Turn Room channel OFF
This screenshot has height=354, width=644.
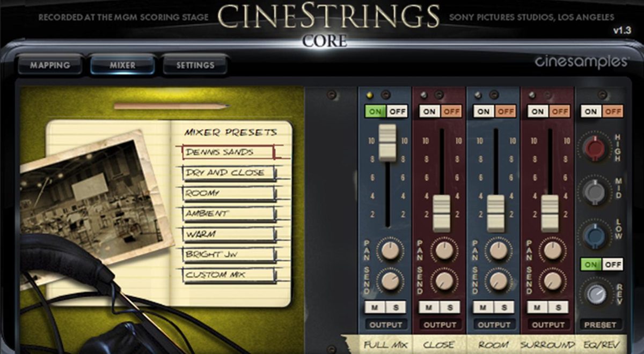506,112
